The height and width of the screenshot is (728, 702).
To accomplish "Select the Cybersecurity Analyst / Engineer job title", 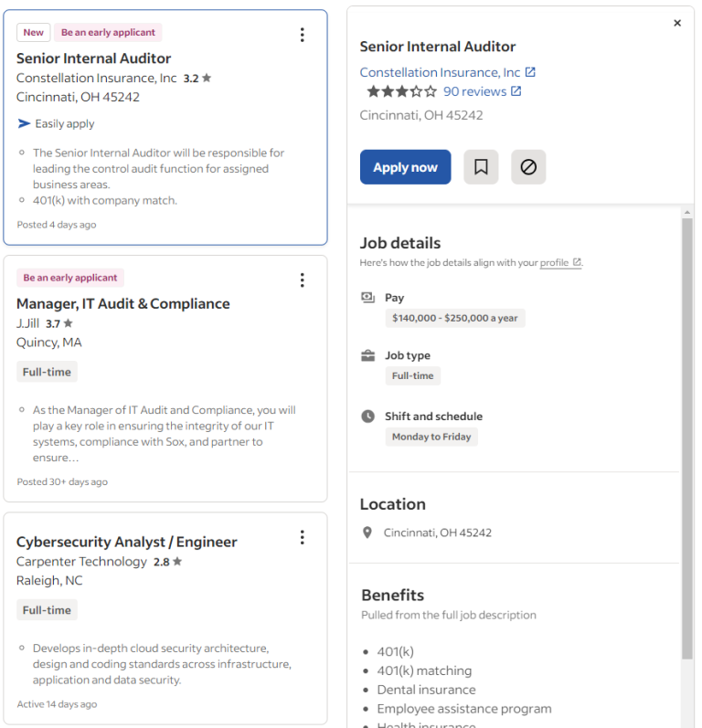I will 127,542.
